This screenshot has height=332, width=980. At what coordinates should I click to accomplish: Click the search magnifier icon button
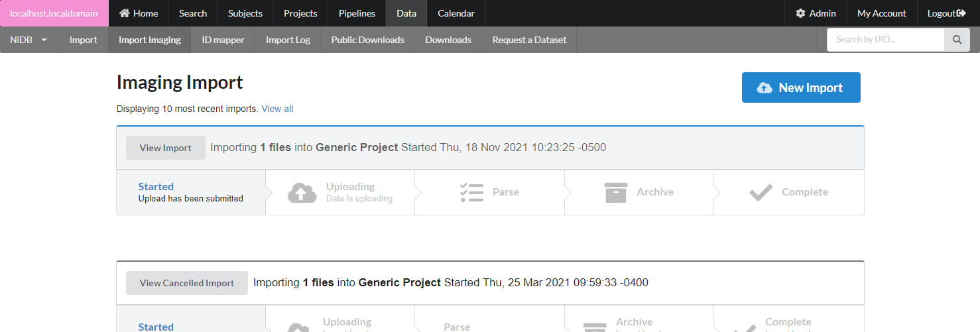click(x=957, y=40)
